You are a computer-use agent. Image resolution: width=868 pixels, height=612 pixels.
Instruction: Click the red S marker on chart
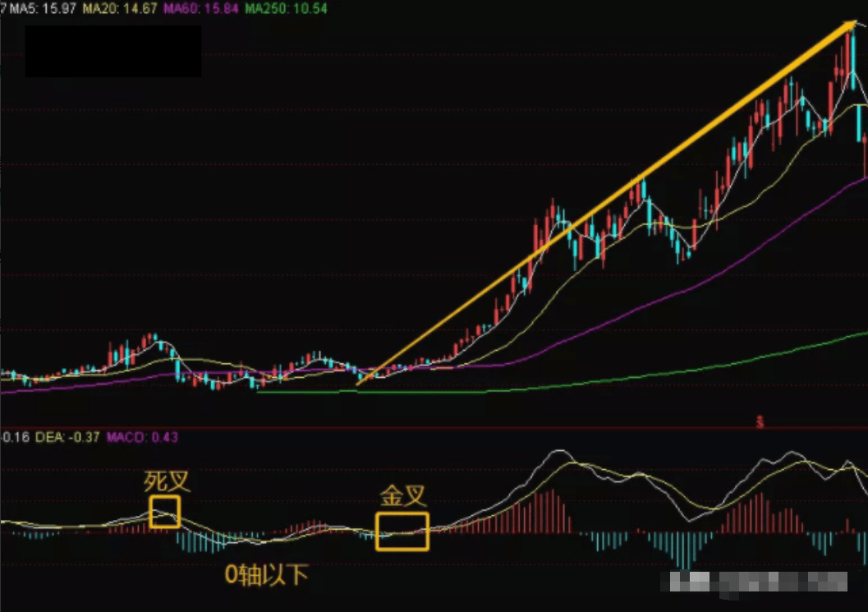click(760, 422)
